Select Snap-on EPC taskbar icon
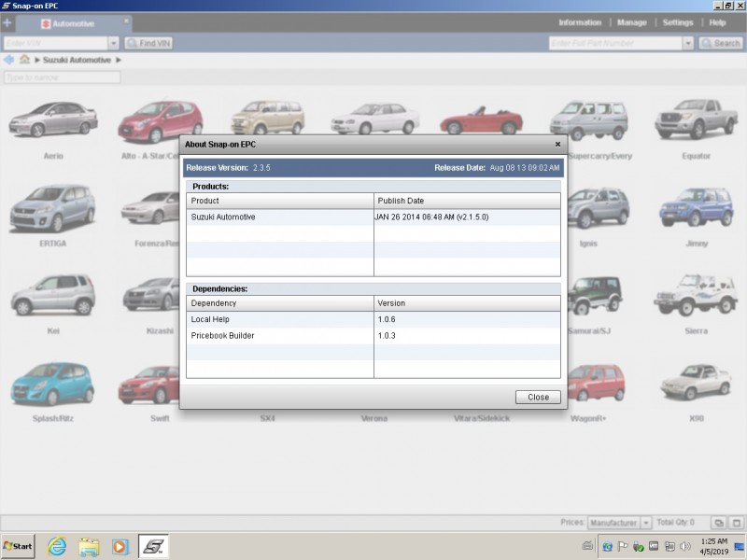 (x=153, y=546)
